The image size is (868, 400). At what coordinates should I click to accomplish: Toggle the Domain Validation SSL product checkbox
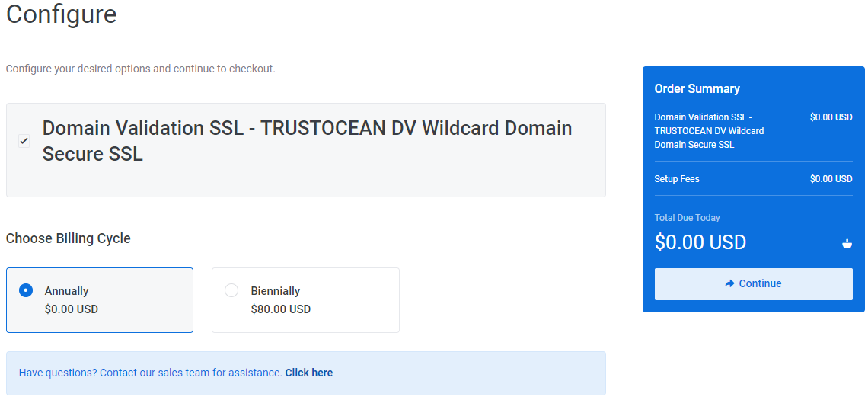pyautogui.click(x=24, y=141)
